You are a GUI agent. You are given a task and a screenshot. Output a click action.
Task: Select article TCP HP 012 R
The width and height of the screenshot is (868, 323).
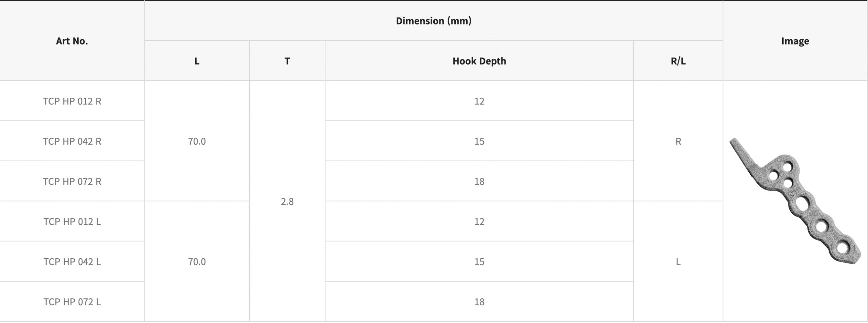click(72, 101)
